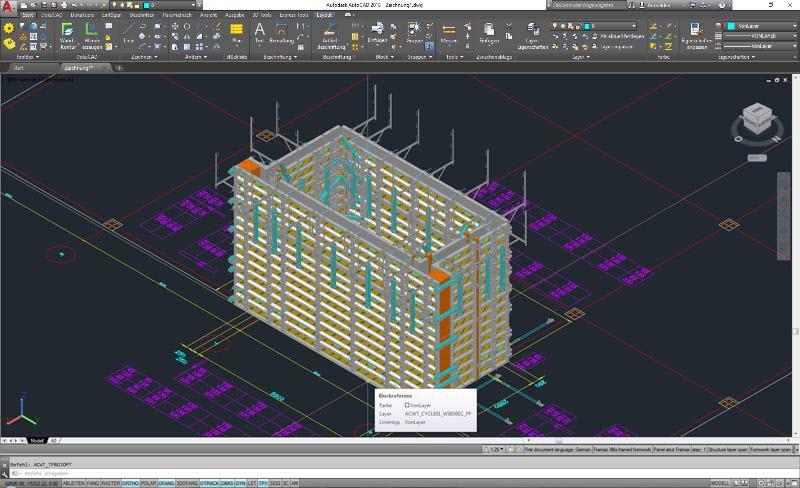Open the Ausgabe ribbon tab
This screenshot has width=800, height=488.
(x=233, y=16)
